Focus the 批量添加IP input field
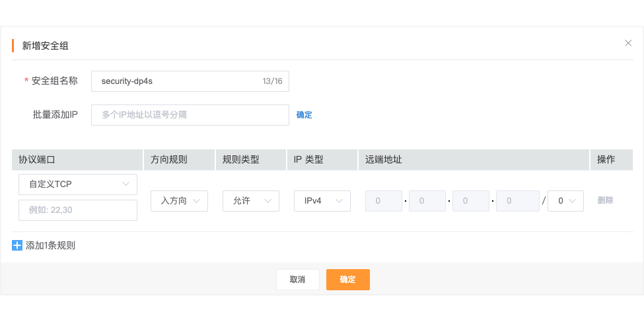Viewport: 644px width, 322px height. click(190, 114)
